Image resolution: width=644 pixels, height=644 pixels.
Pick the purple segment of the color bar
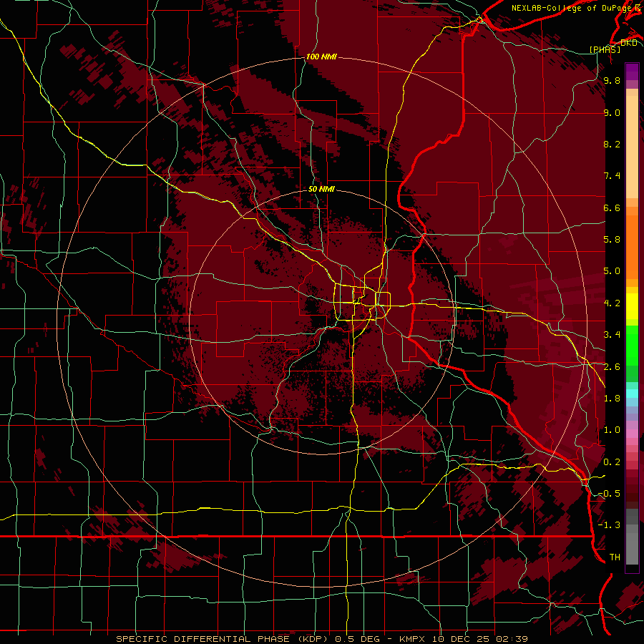(x=632, y=72)
